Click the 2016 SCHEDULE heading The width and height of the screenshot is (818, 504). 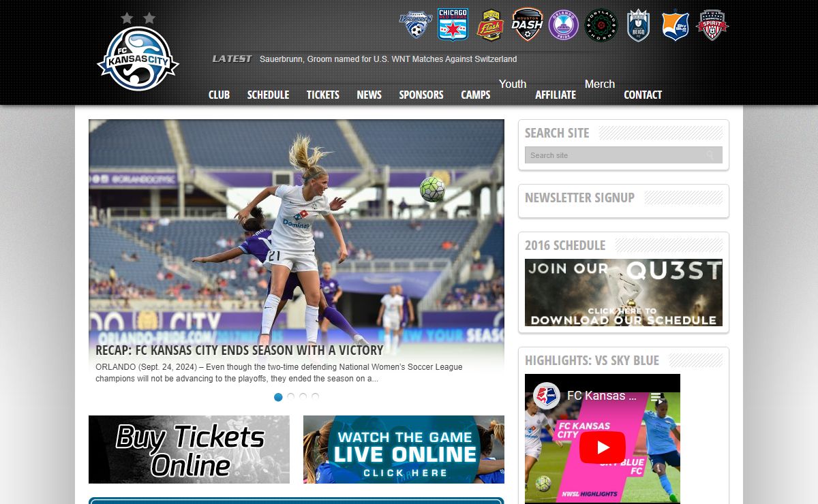[x=565, y=245]
